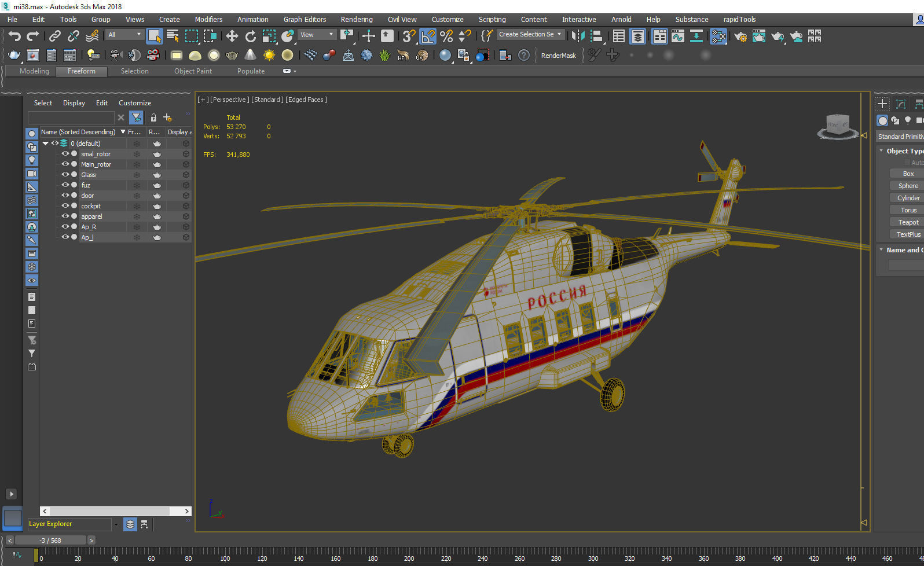Click the ViewCube home cube
This screenshot has width=924, height=566.
pyautogui.click(x=838, y=124)
